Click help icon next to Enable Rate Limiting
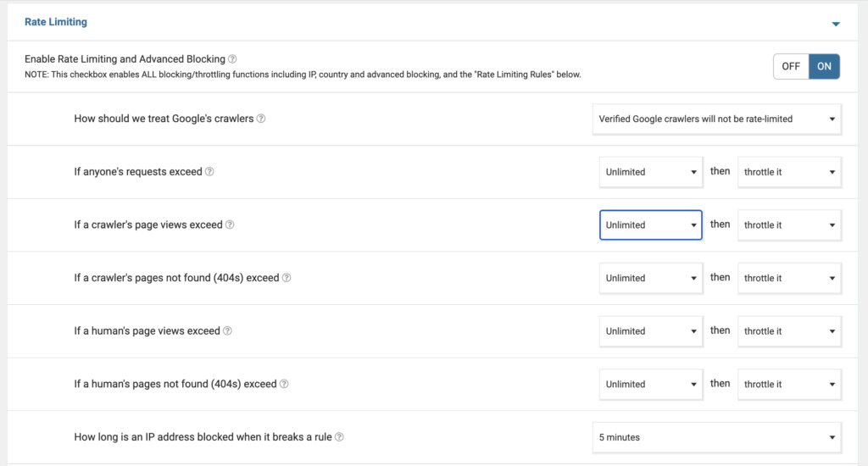This screenshot has width=868, height=466. pyautogui.click(x=232, y=60)
